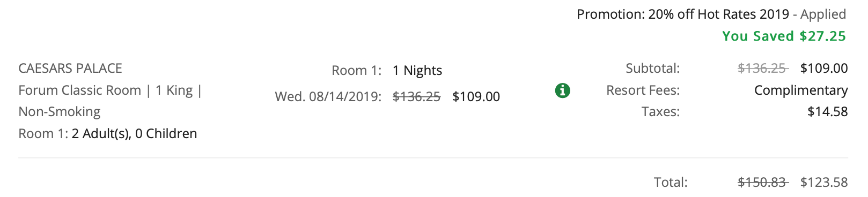Click the crossed-out $150.83 total
The image size is (868, 197).
click(762, 183)
